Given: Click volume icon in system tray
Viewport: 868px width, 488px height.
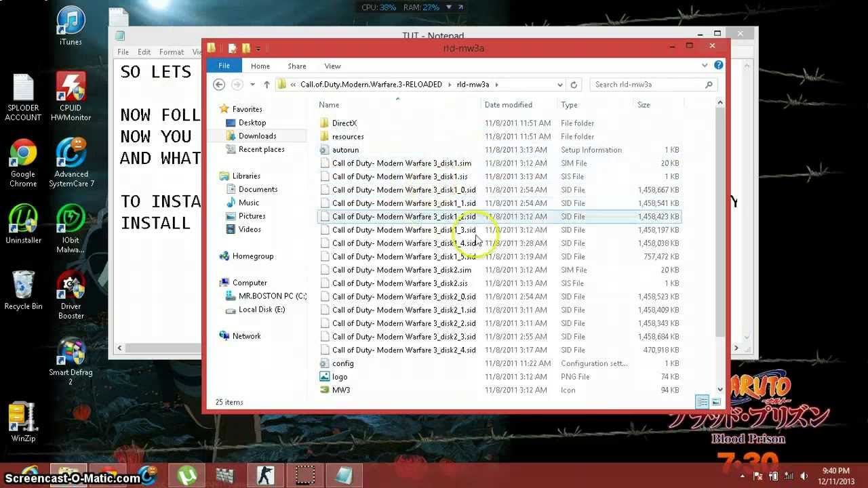Looking at the screenshot, I should pos(804,476).
